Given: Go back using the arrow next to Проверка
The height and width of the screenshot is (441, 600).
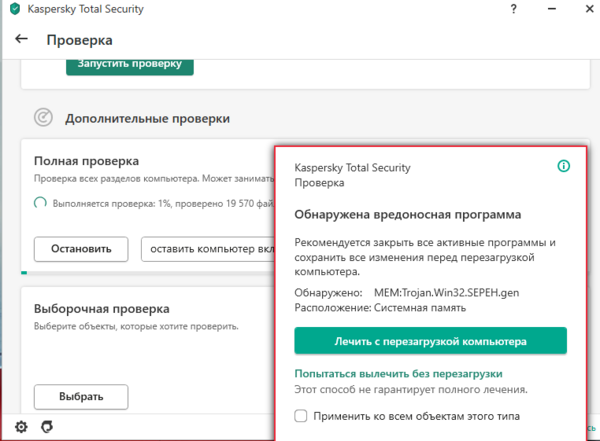Looking at the screenshot, I should click(21, 41).
